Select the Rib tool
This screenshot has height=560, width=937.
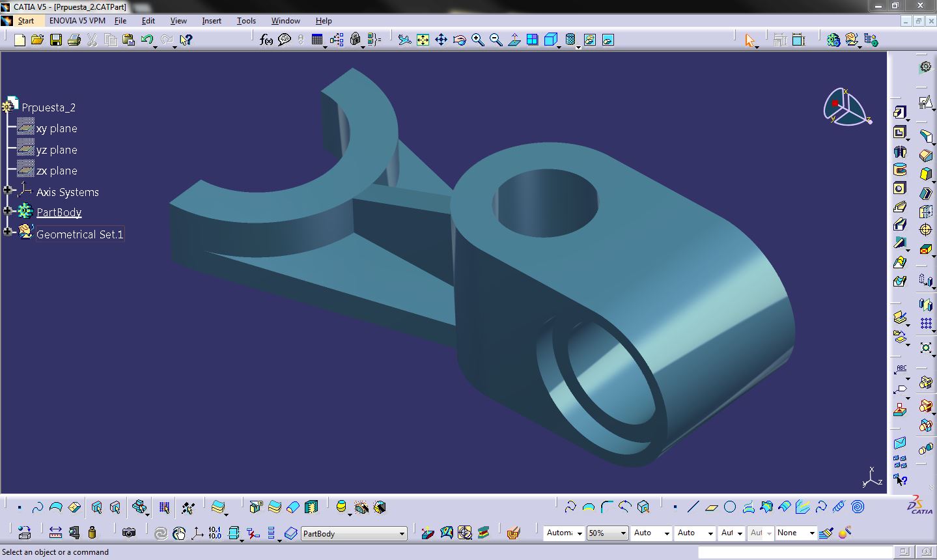[x=899, y=207]
